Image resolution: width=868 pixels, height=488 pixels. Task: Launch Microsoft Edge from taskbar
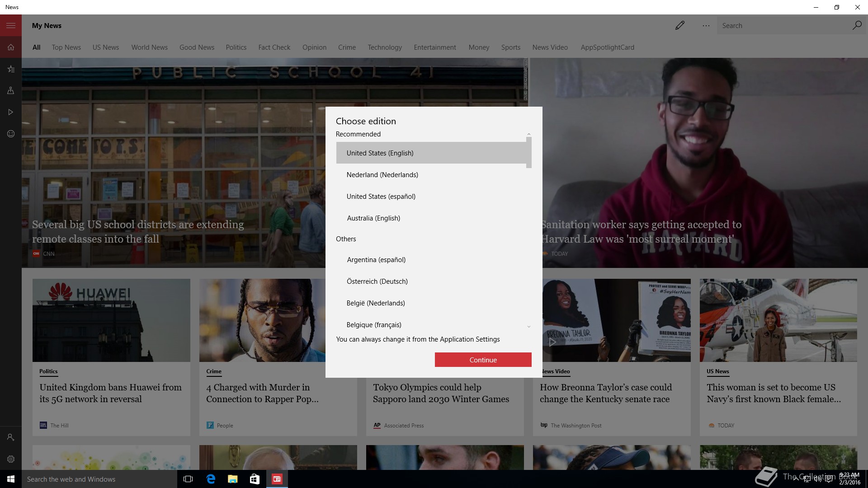pos(211,479)
